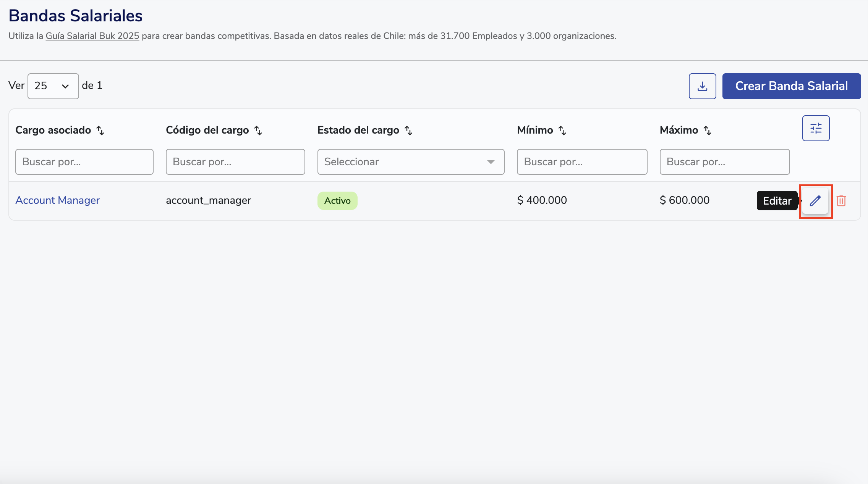This screenshot has height=484, width=868.
Task: Click the download export icon button
Action: coord(702,86)
